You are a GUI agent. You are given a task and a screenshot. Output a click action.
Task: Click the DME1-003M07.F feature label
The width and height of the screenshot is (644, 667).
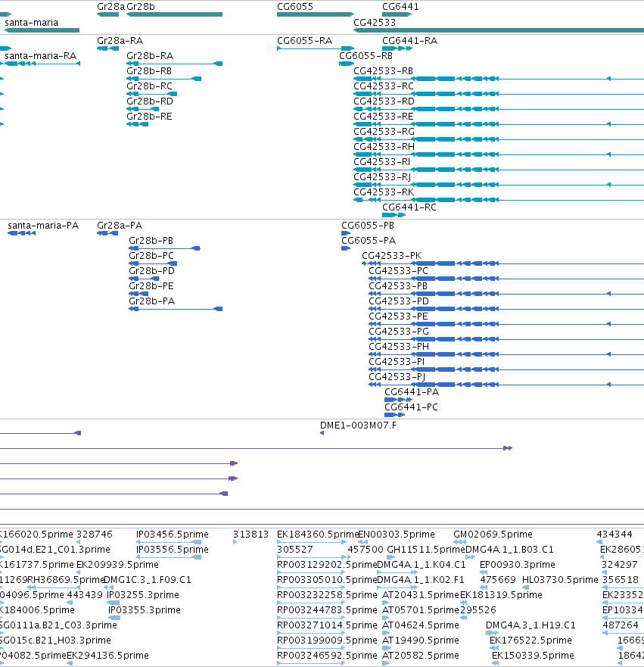[x=358, y=425]
